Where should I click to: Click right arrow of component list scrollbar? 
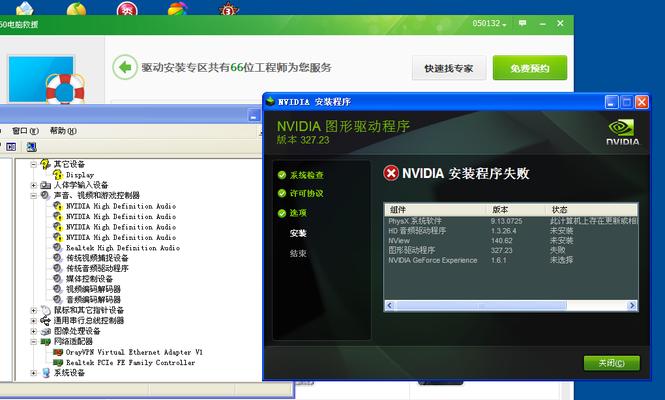click(x=632, y=305)
